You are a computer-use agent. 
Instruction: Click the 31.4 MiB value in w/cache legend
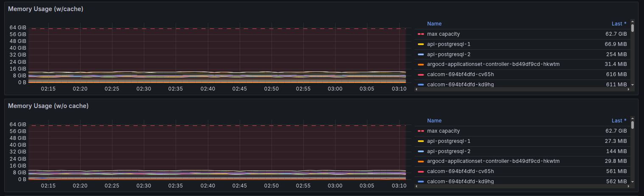[616, 64]
